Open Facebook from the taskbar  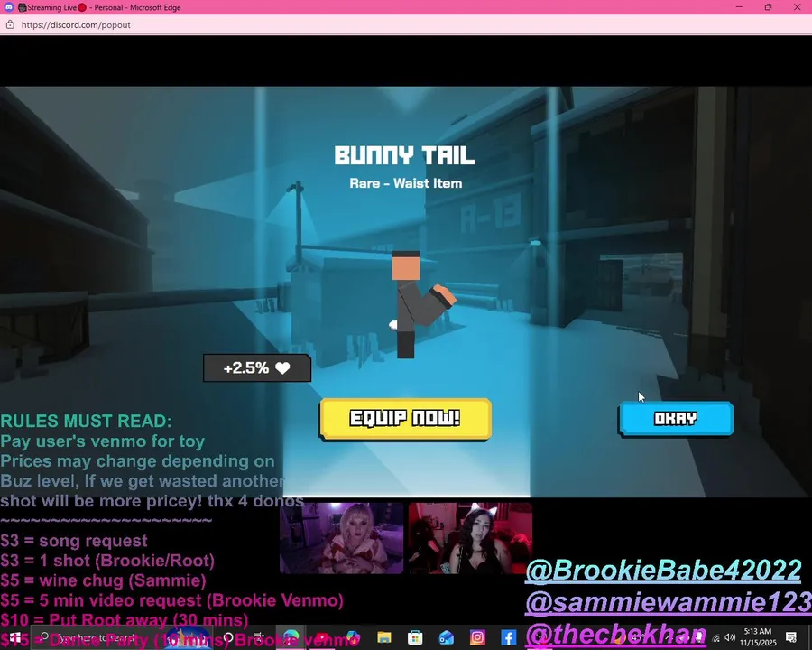(x=509, y=637)
